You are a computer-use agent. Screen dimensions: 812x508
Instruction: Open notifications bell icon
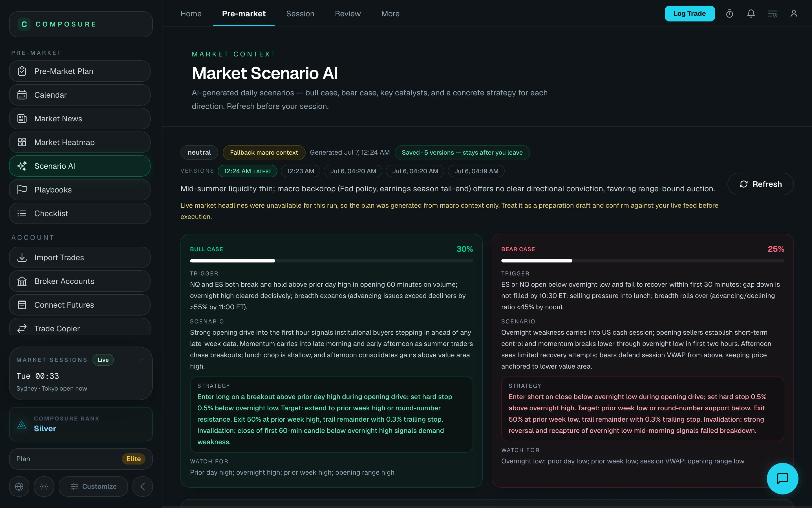751,14
